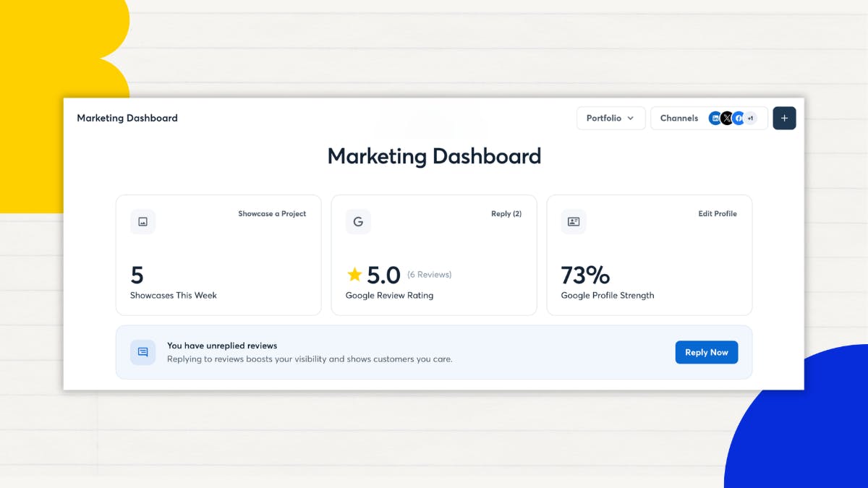Select the Facebook channel icon

(739, 119)
